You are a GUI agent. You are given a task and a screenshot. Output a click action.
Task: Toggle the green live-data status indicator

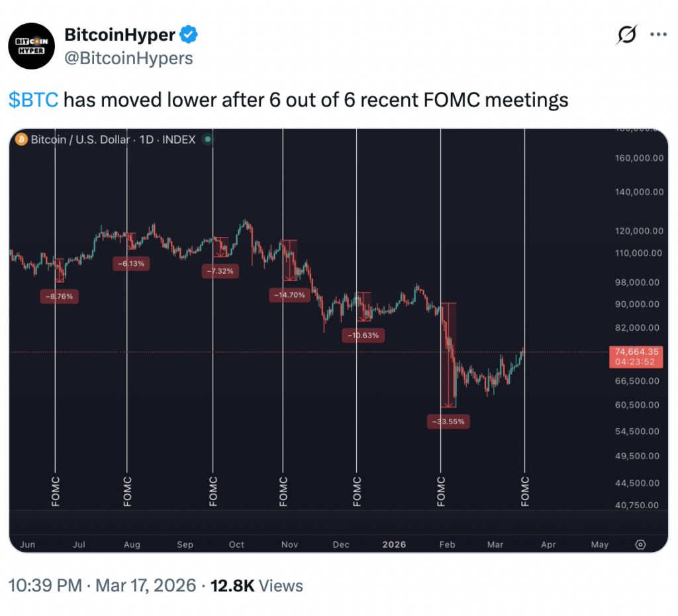click(x=207, y=140)
